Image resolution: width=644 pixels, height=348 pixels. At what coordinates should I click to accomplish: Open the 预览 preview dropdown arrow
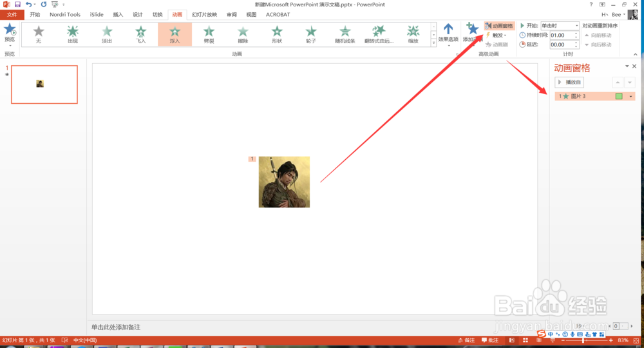point(10,46)
